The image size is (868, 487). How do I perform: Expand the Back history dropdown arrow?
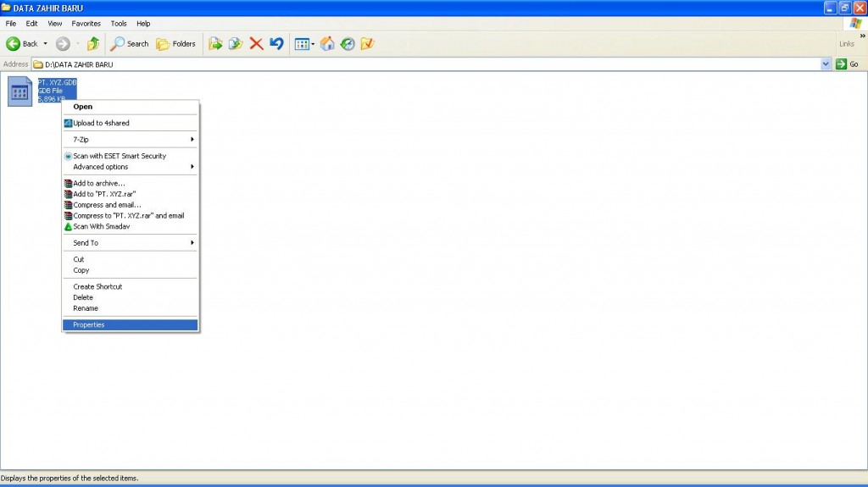pos(46,44)
